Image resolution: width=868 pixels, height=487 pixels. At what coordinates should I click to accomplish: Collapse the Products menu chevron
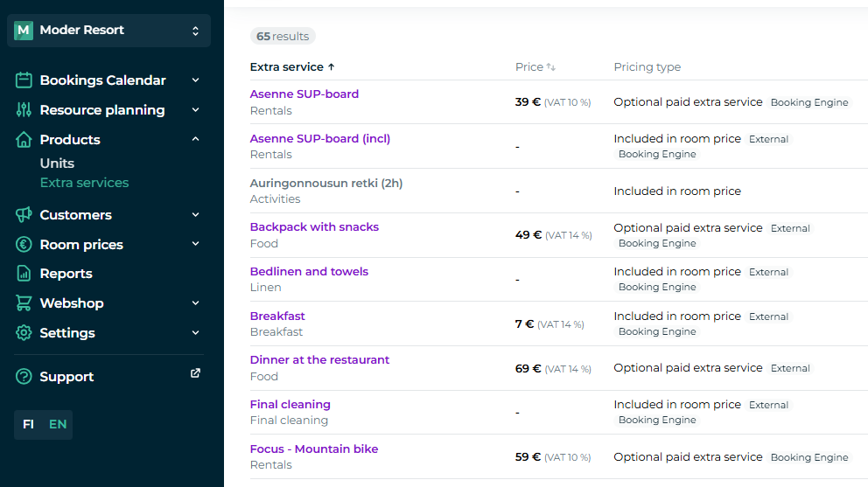pyautogui.click(x=195, y=139)
